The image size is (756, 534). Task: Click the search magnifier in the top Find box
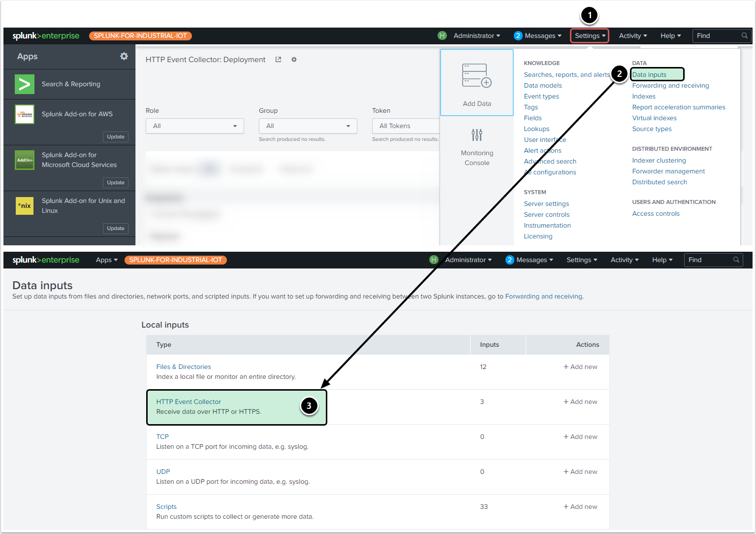(x=745, y=35)
